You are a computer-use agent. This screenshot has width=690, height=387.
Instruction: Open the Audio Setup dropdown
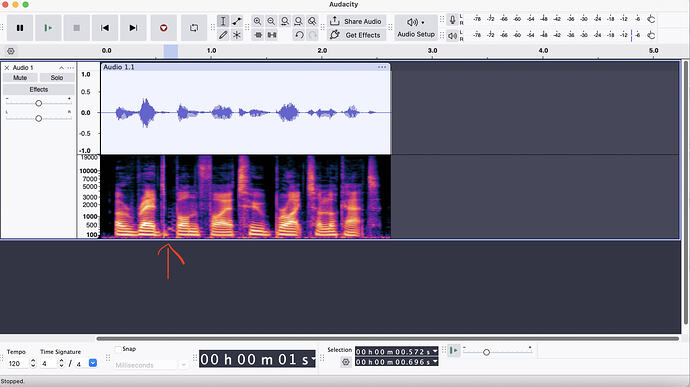pos(416,28)
